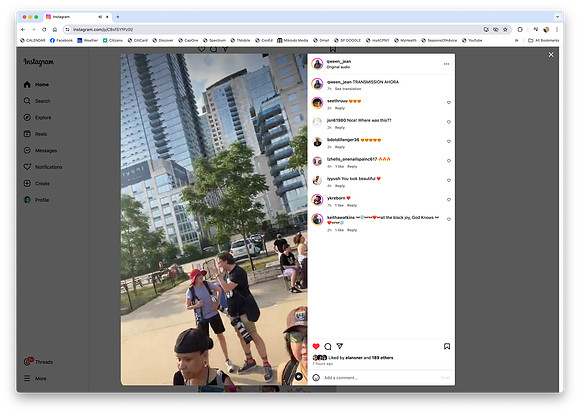Viewport: 580px width, 414px height.
Task: Like bdotdillenger36's comment
Action: click(x=449, y=141)
